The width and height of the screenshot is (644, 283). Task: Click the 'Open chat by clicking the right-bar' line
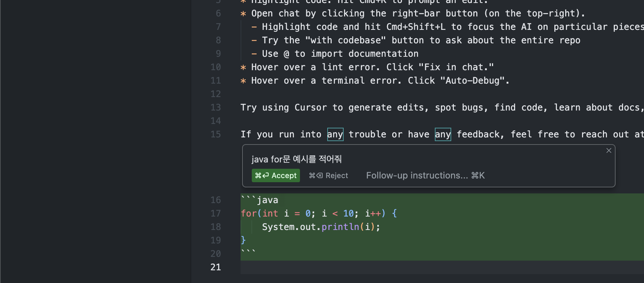[x=413, y=13]
